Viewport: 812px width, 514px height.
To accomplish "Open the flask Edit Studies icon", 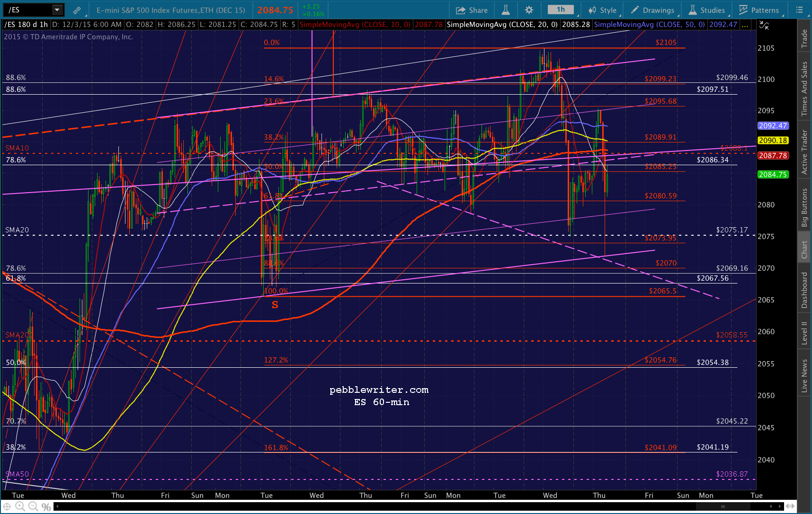I will pyautogui.click(x=506, y=10).
